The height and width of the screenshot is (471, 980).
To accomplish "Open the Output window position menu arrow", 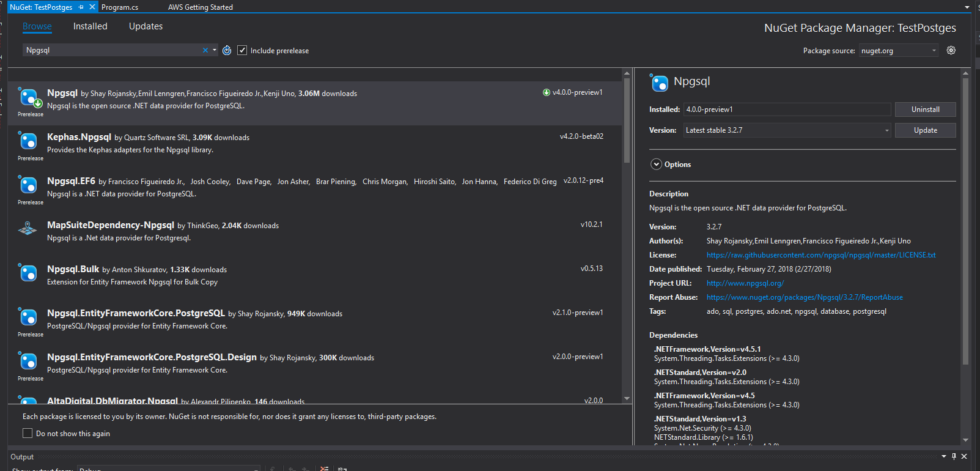I will click(943, 456).
